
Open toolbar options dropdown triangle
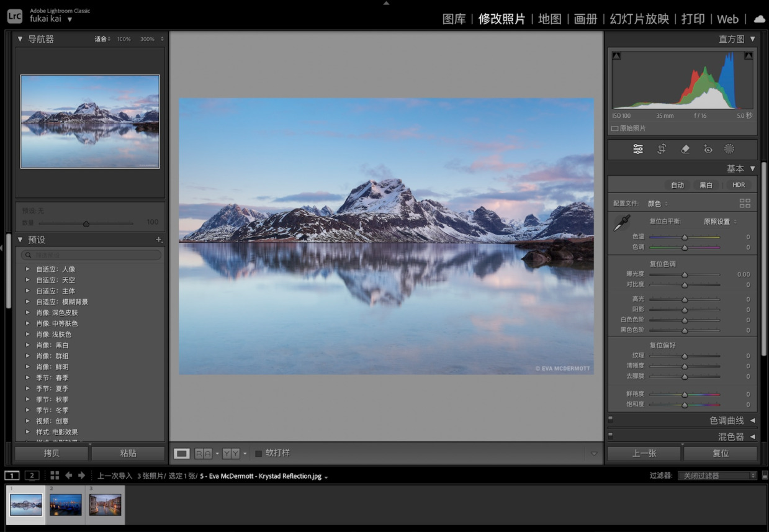(x=594, y=454)
